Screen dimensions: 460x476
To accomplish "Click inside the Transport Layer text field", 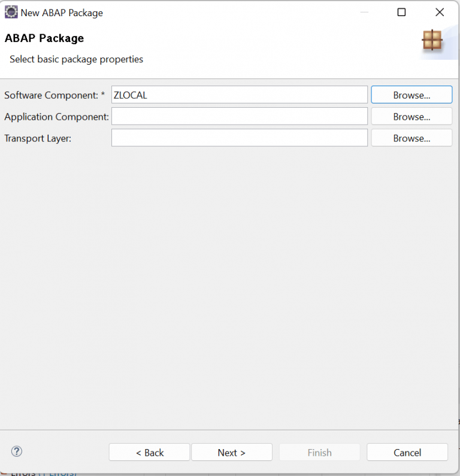I will tap(239, 138).
